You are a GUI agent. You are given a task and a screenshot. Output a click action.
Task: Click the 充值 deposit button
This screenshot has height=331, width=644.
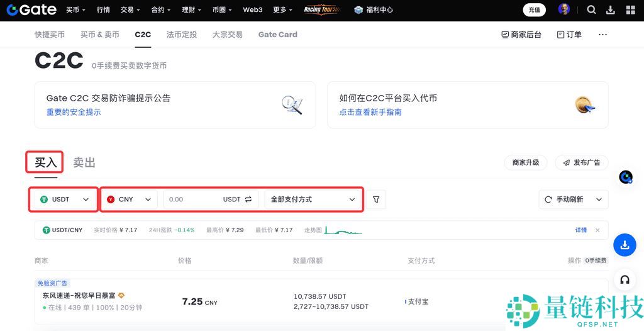[535, 9]
